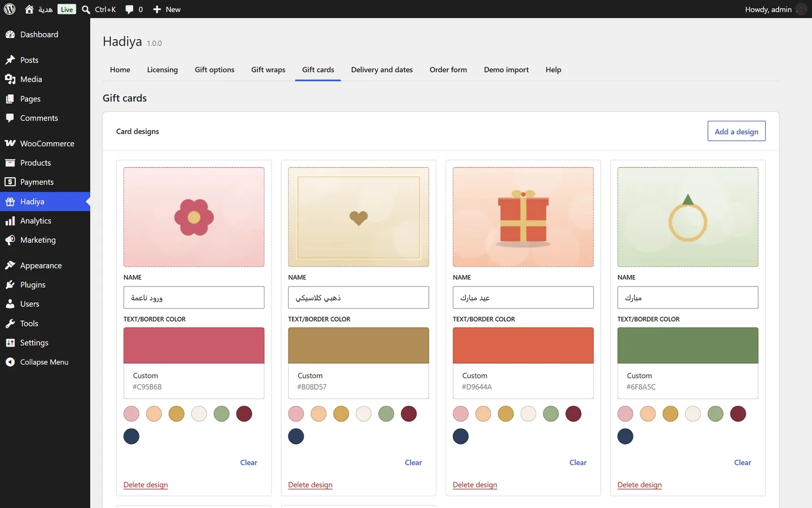Click the Settings sliders icon
The image size is (812, 508).
click(x=10, y=342)
